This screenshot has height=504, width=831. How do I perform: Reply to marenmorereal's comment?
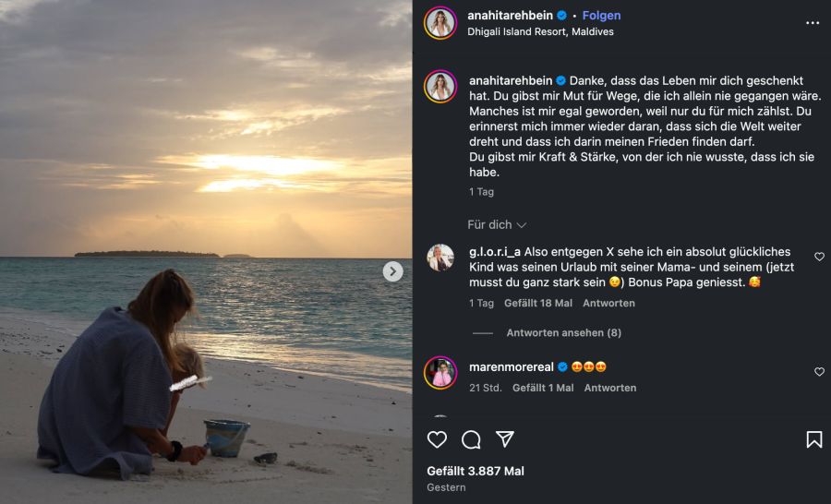tap(610, 388)
